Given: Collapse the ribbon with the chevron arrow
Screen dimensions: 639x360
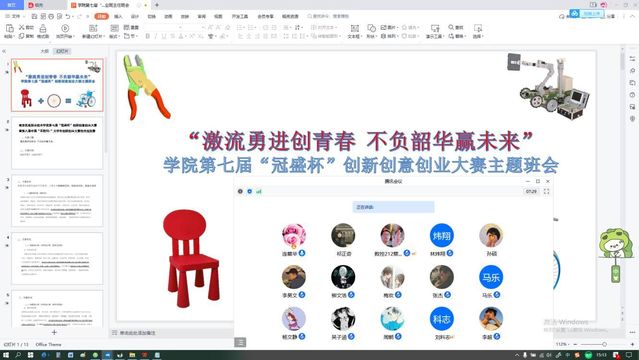Looking at the screenshot, I should tap(633, 16).
